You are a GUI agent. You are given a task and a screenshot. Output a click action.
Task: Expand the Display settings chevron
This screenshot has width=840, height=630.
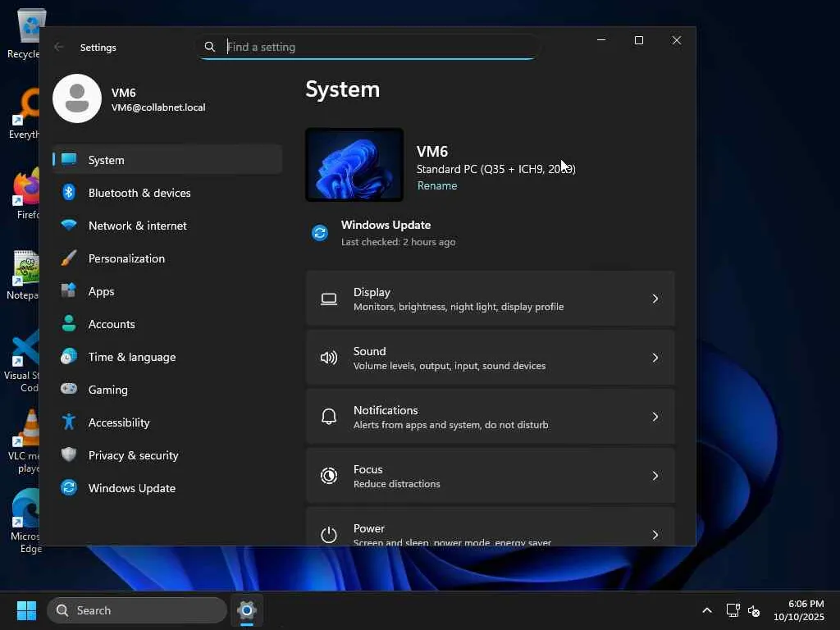coord(655,299)
